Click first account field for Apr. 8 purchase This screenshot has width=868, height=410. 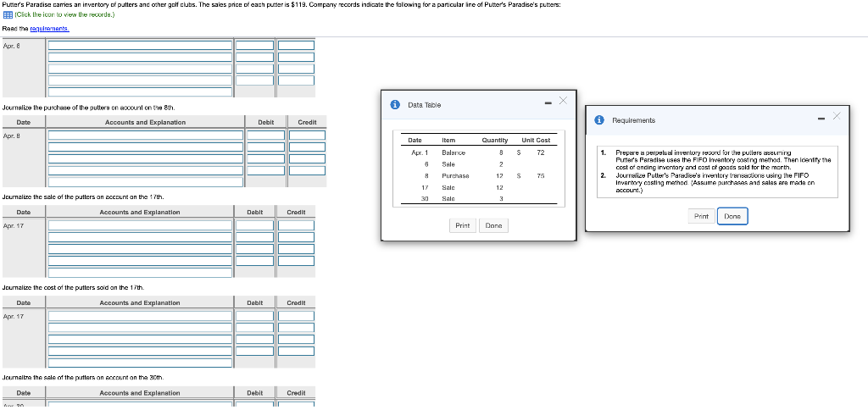(146, 135)
